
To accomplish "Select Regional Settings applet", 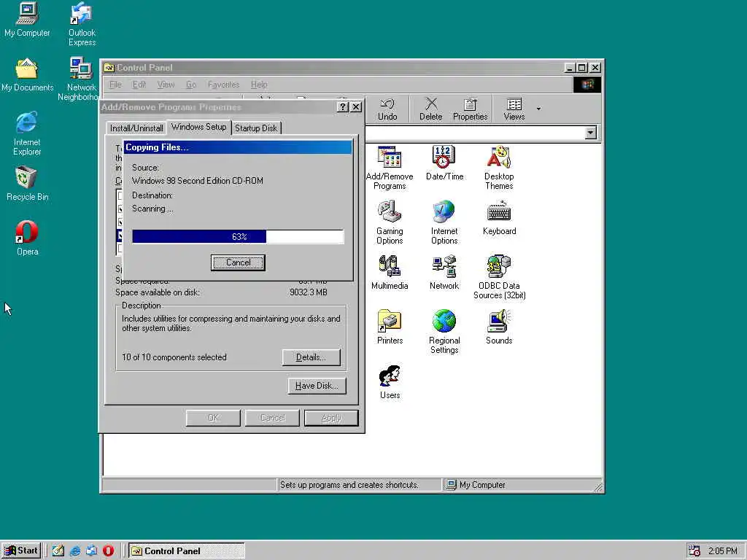I will pyautogui.click(x=444, y=332).
